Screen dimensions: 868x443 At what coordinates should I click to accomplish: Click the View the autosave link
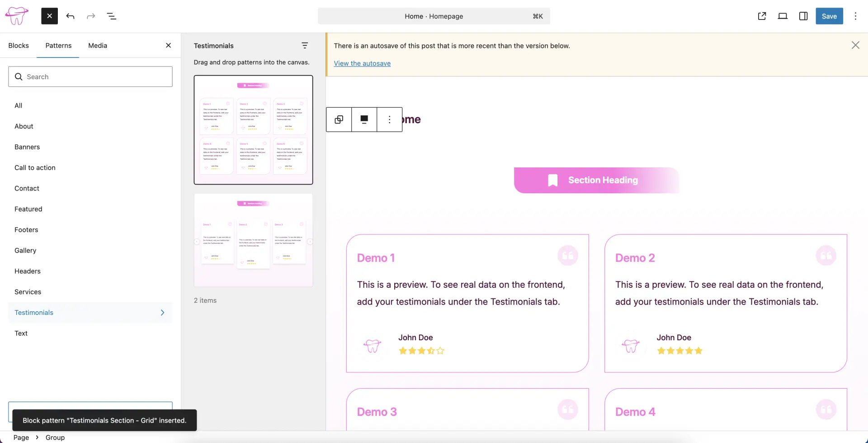point(362,63)
